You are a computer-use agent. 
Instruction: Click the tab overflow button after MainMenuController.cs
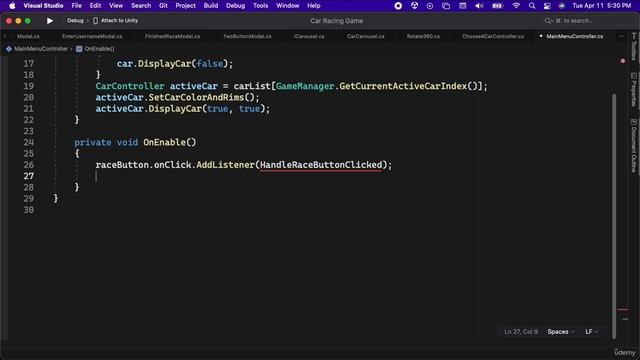pos(621,36)
